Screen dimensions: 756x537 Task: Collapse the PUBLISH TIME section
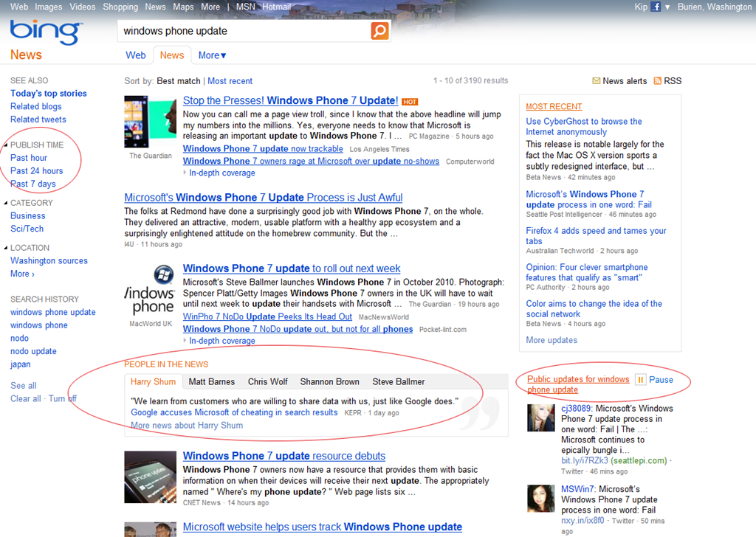tap(6, 145)
